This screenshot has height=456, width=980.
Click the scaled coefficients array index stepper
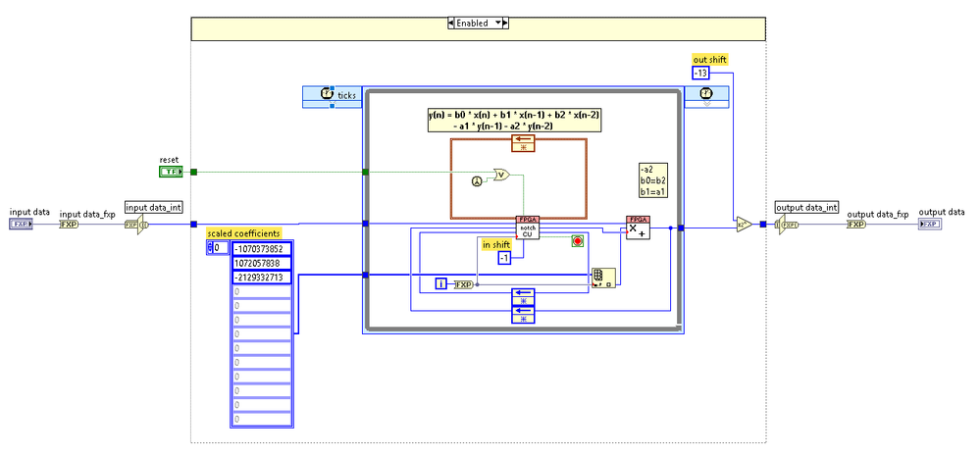pos(211,248)
